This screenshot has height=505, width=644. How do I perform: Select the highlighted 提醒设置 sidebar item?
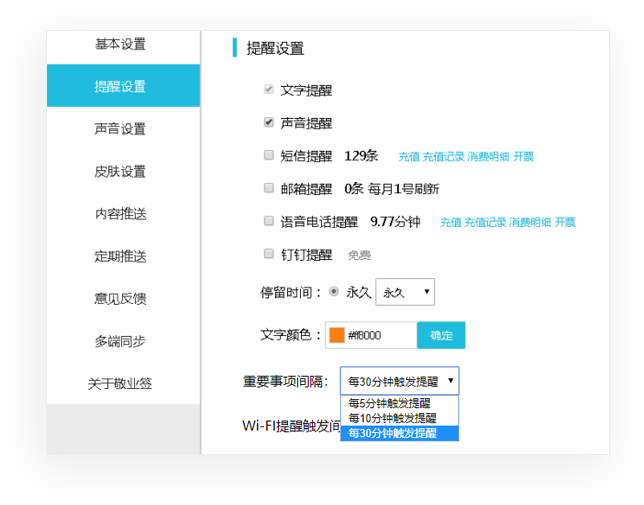[x=123, y=85]
